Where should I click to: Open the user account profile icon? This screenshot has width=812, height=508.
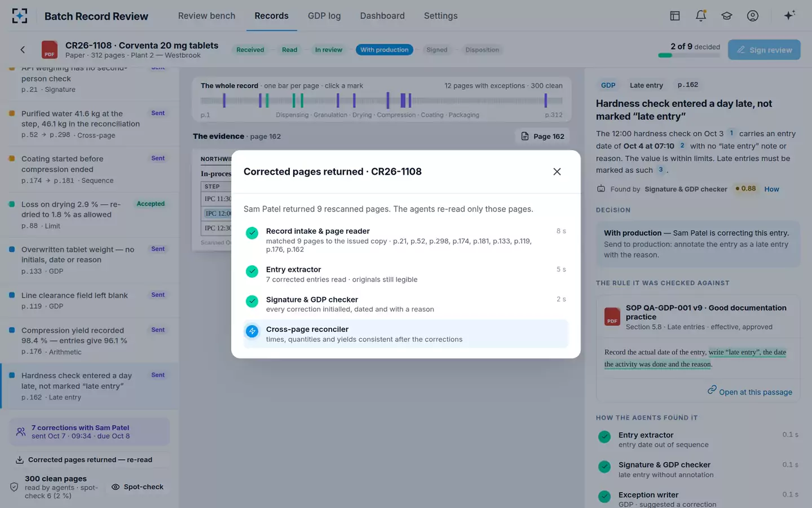[753, 16]
